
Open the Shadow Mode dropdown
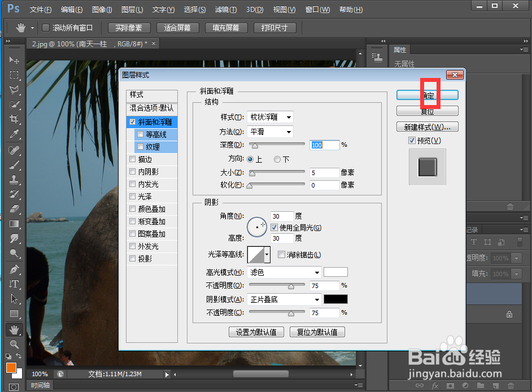coord(284,300)
